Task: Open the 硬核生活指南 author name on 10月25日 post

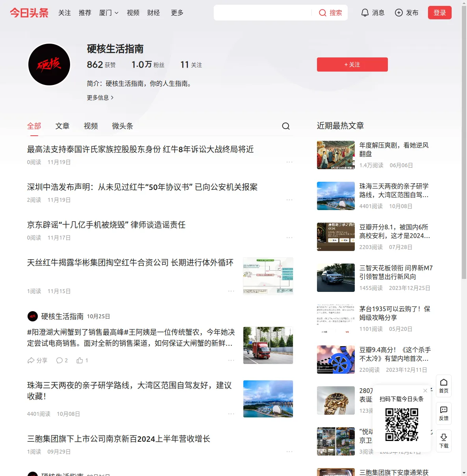Action: (63, 316)
